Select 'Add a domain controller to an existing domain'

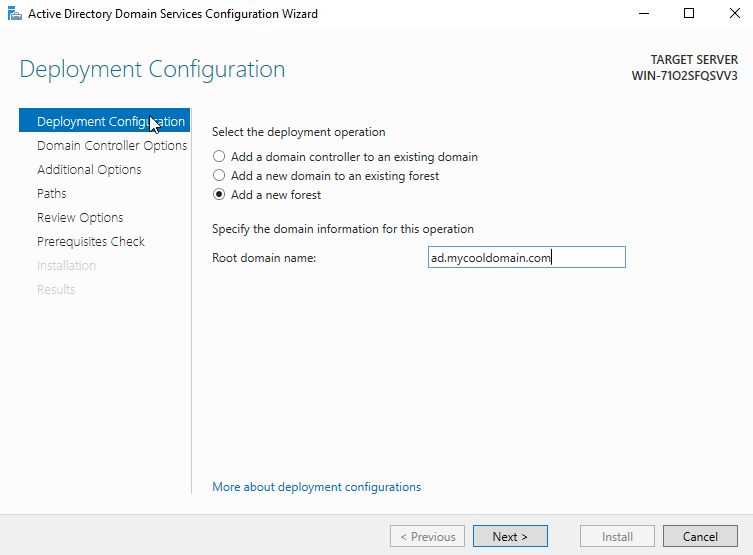(x=219, y=157)
